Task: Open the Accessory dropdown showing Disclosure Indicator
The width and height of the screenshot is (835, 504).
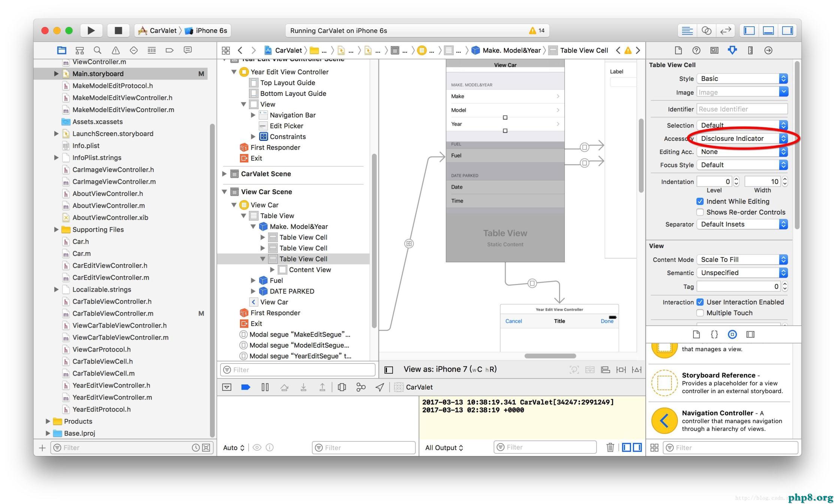Action: click(742, 138)
